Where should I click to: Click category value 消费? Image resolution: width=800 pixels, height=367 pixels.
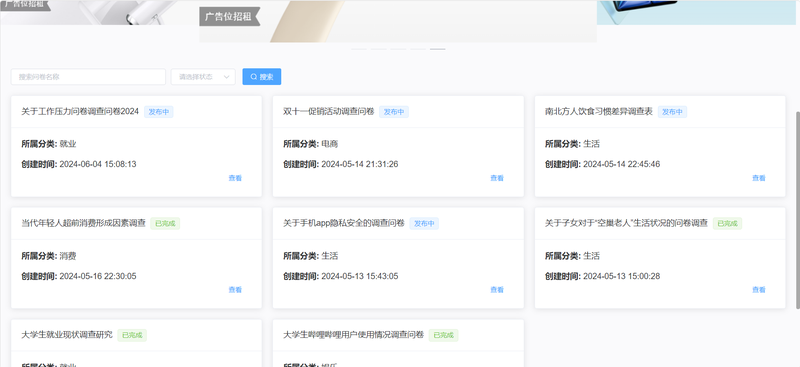[68, 256]
